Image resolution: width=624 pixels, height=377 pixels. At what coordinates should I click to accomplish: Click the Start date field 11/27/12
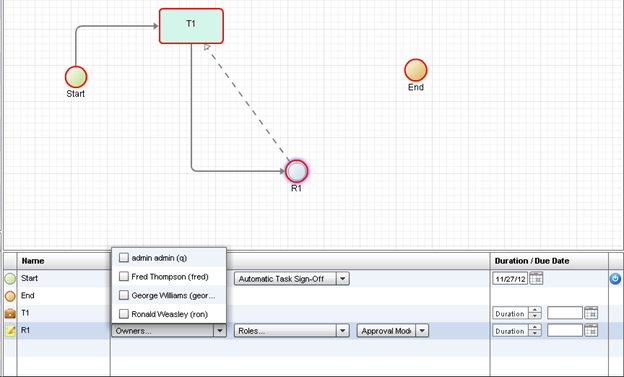click(510, 279)
